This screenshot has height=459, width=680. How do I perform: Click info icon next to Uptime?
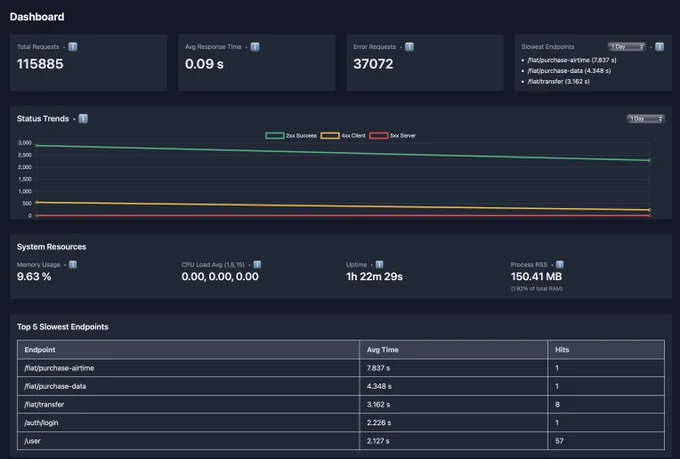click(x=379, y=265)
